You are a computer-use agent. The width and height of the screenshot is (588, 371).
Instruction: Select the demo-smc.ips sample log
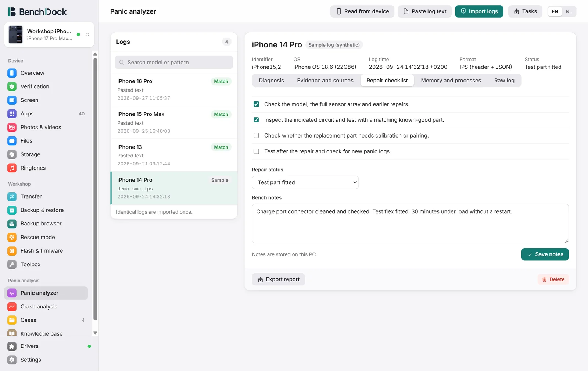tap(174, 188)
